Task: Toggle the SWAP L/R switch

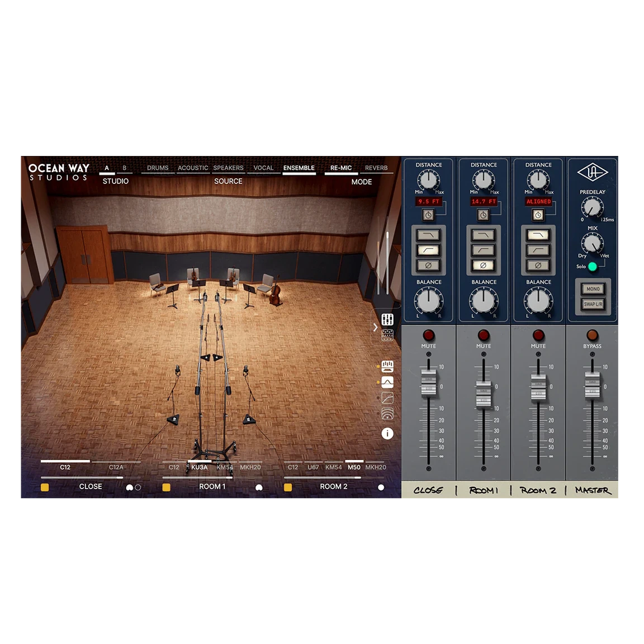Action: pos(593,304)
